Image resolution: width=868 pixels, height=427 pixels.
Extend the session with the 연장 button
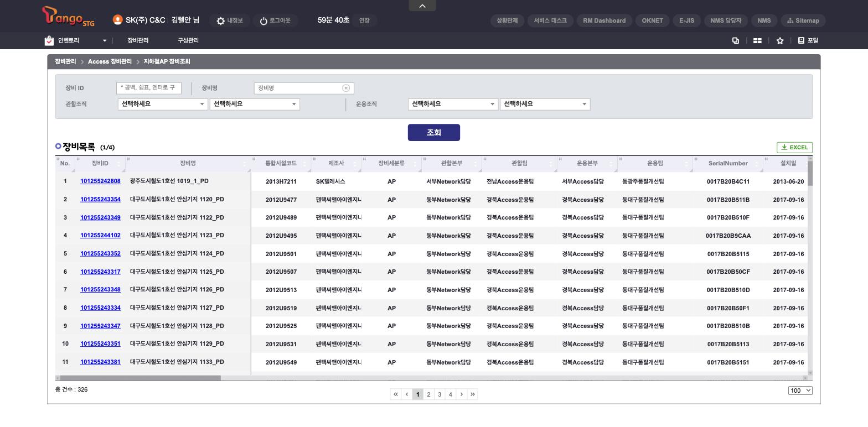tap(364, 20)
